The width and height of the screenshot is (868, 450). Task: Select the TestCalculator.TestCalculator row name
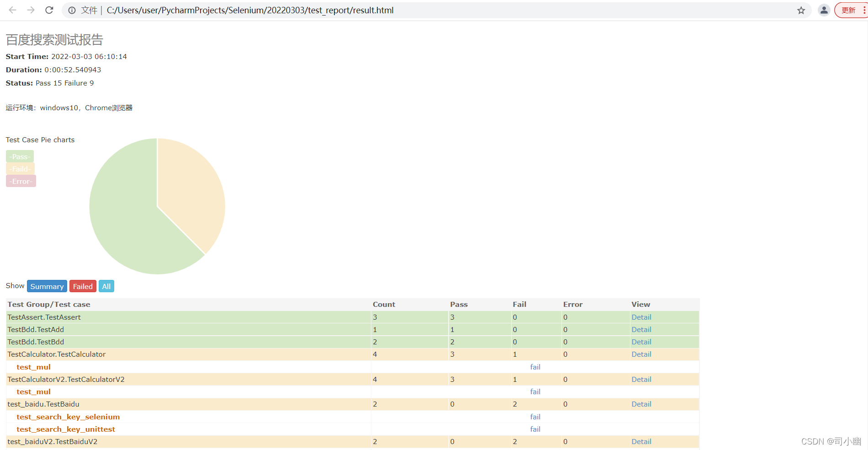57,354
